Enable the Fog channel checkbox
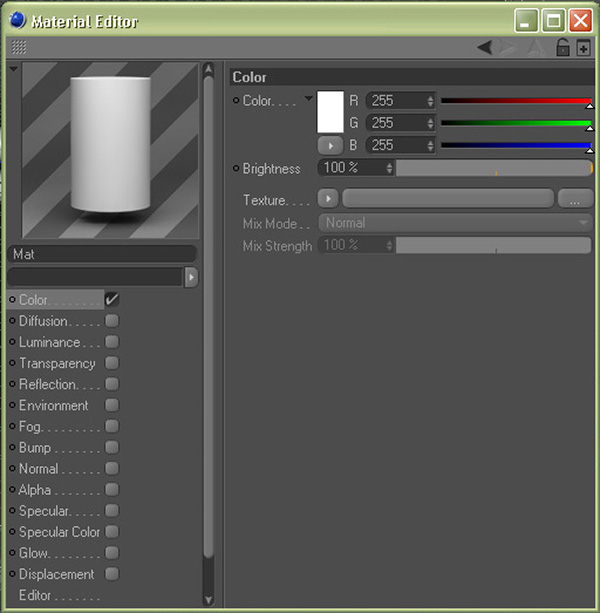Screen dimensions: 600x613 tap(112, 426)
